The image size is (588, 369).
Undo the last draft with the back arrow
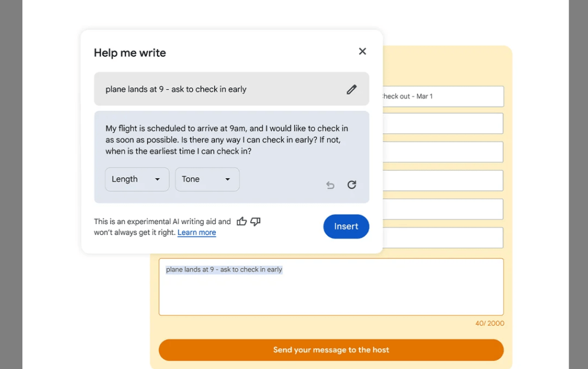coord(330,185)
